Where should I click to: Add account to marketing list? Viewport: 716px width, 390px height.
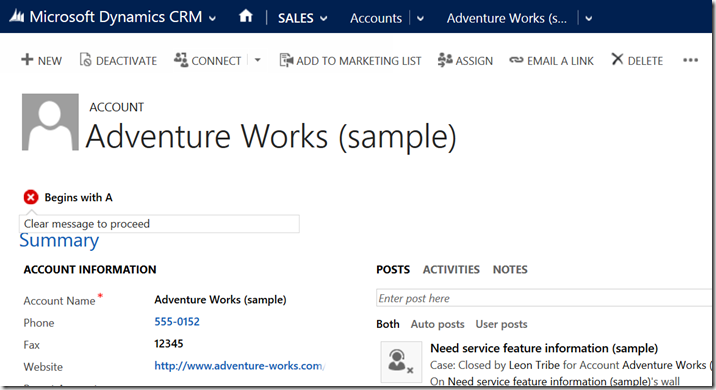tap(350, 60)
